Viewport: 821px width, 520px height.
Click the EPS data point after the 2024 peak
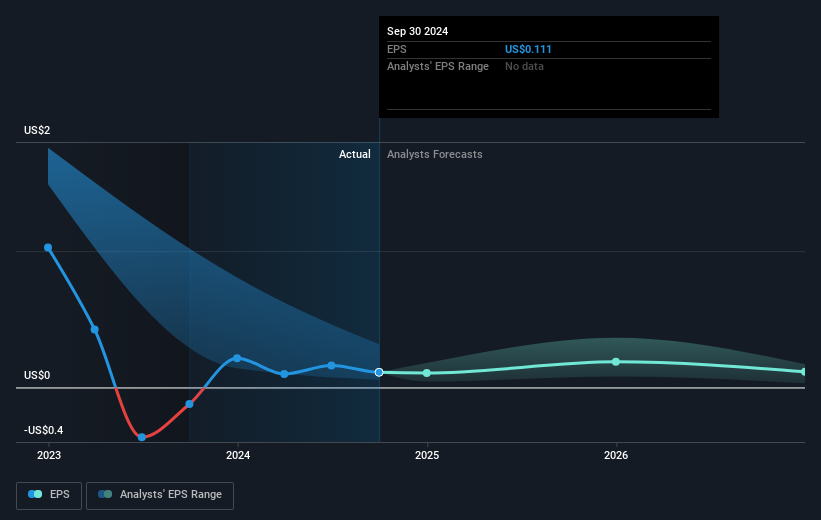284,374
